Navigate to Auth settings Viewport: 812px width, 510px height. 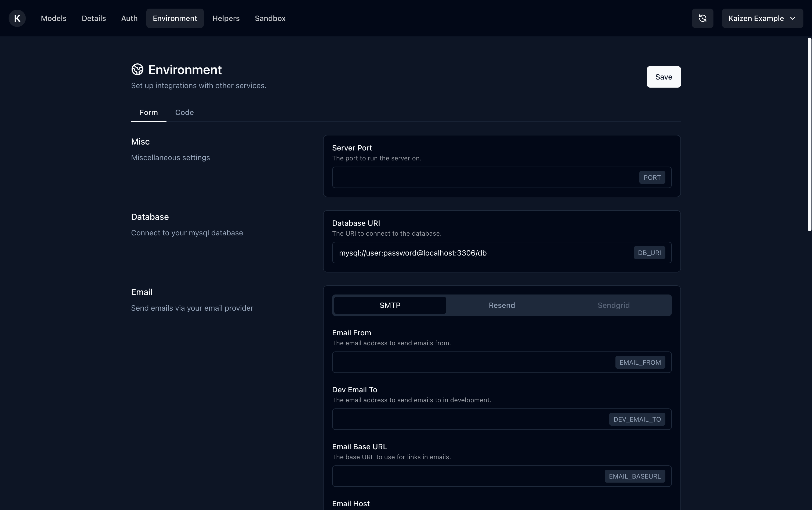click(x=129, y=18)
